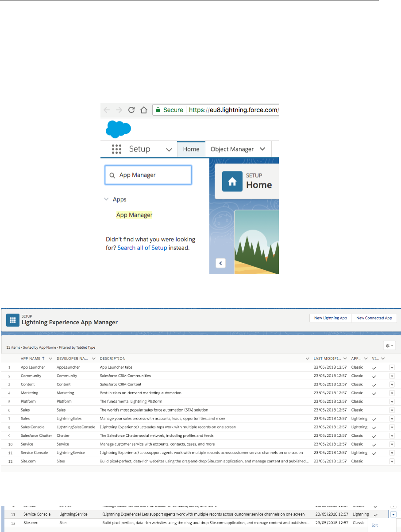Viewport: 401px width, 532px height.
Task: Click the browser home icon
Action: pyautogui.click(x=144, y=110)
